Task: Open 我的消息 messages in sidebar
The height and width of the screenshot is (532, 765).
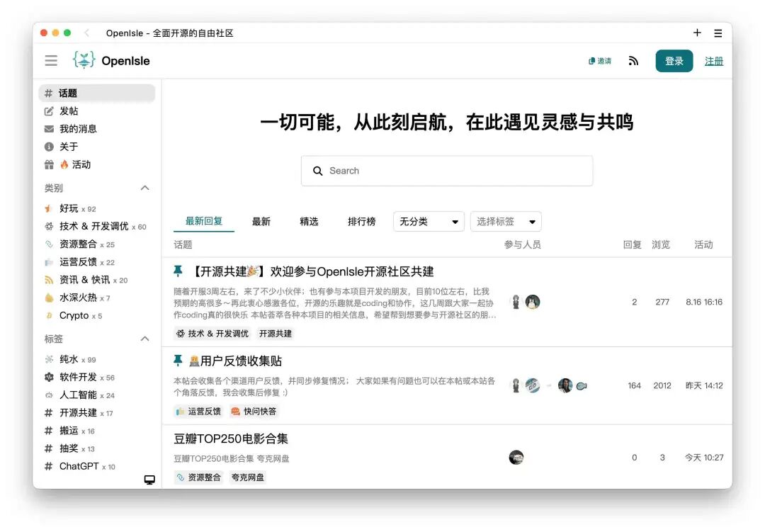Action: click(x=77, y=129)
